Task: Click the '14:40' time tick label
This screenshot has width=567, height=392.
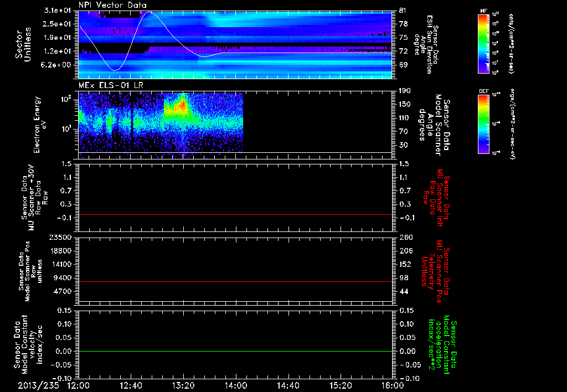Action: (x=288, y=385)
